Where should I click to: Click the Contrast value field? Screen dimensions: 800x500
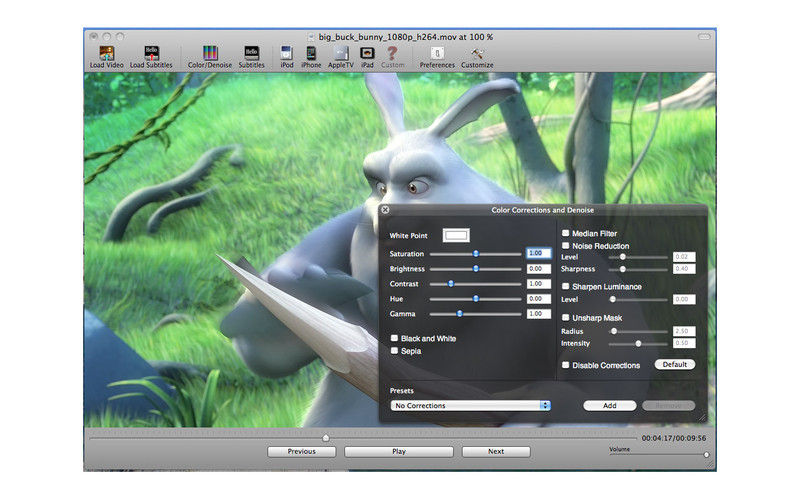539,284
